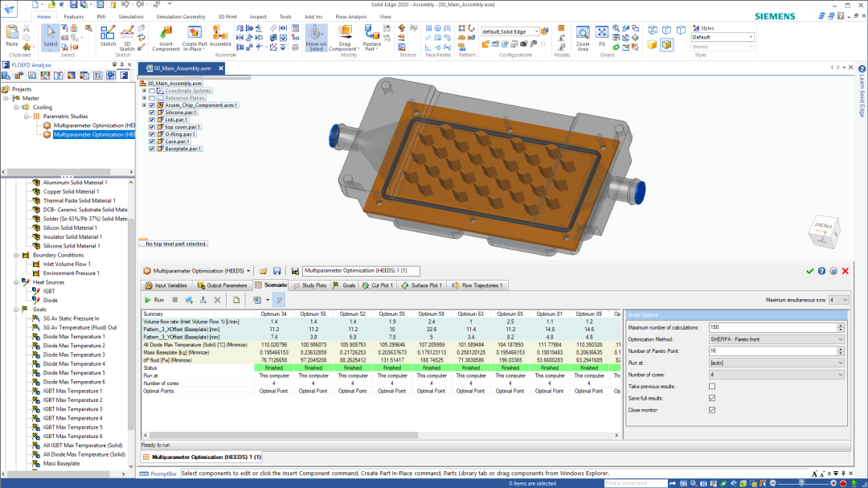Select the 3D Sketch tool
868x488 pixels.
(x=128, y=33)
